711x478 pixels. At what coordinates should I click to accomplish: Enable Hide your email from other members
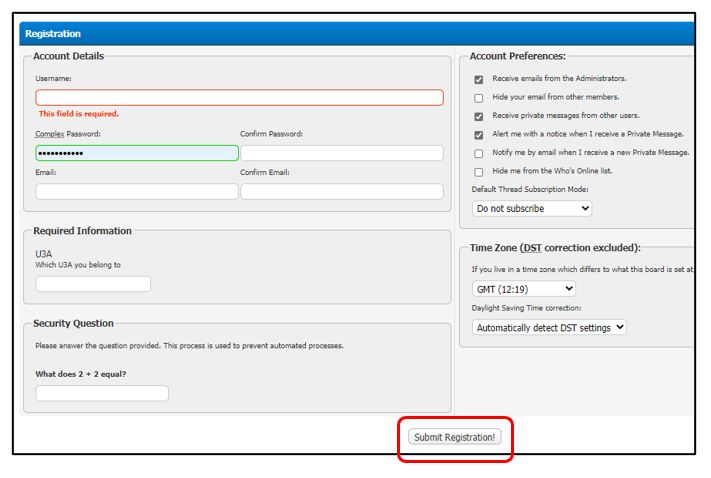[x=479, y=98]
